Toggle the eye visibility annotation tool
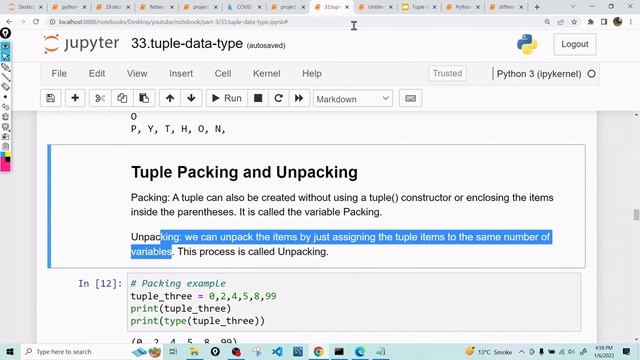 click(x=5, y=47)
